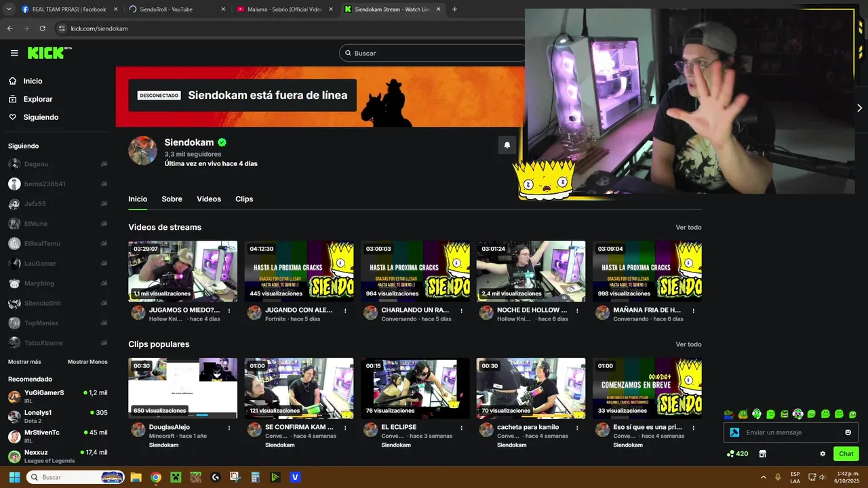Toggle notifications for berna236541
Screen dimensions: 868x488
click(104, 184)
